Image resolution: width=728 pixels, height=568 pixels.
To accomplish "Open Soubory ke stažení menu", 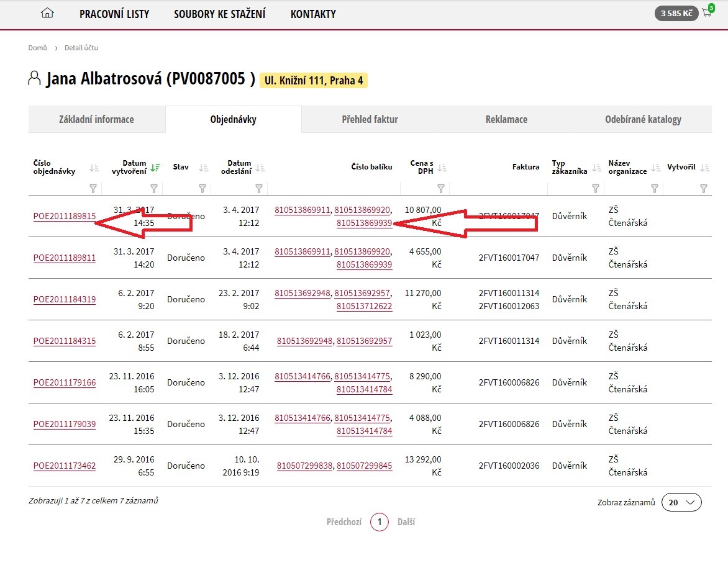I will click(x=219, y=14).
